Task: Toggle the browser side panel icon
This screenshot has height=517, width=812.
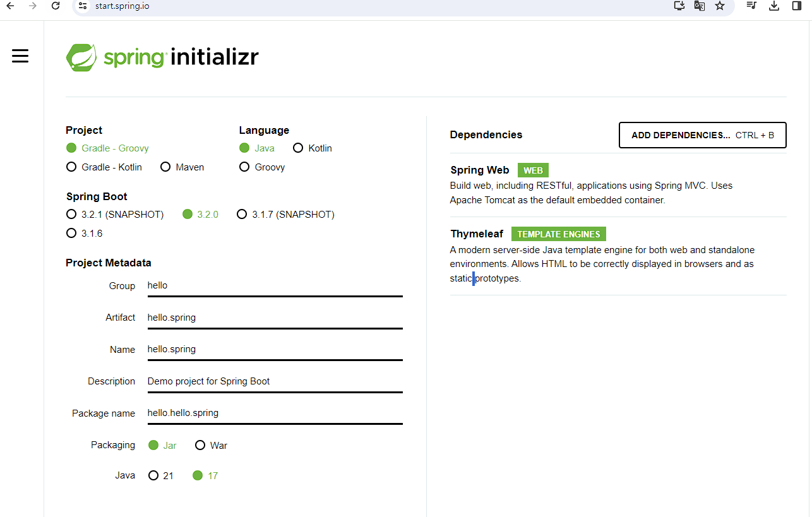Action: (797, 6)
